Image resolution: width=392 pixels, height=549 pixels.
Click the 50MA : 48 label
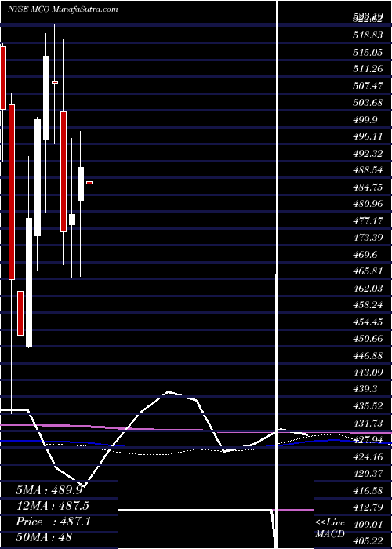coord(44,536)
